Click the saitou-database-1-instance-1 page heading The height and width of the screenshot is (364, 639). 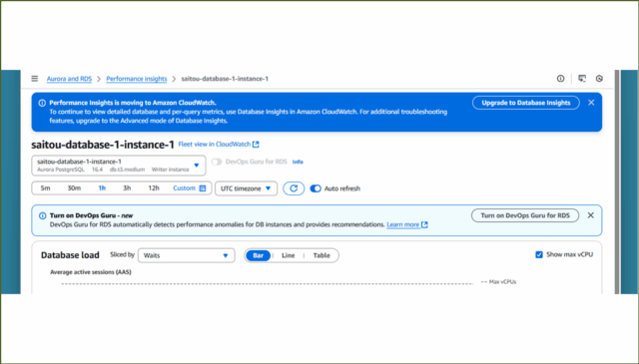tap(103, 145)
